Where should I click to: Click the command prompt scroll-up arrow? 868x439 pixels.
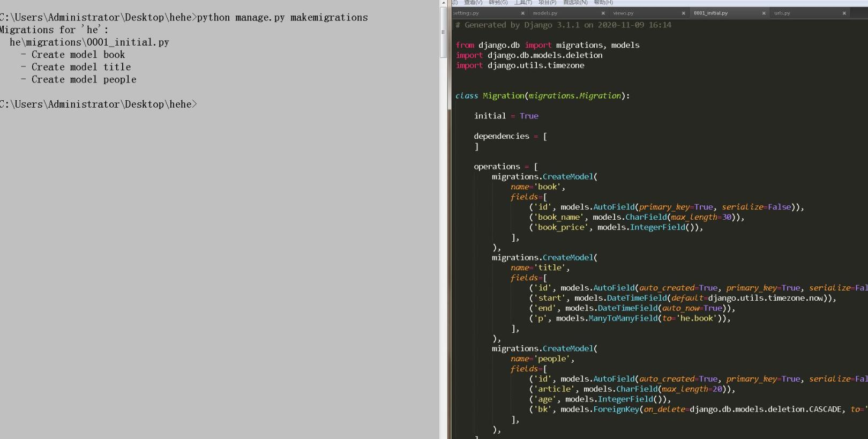coord(443,3)
